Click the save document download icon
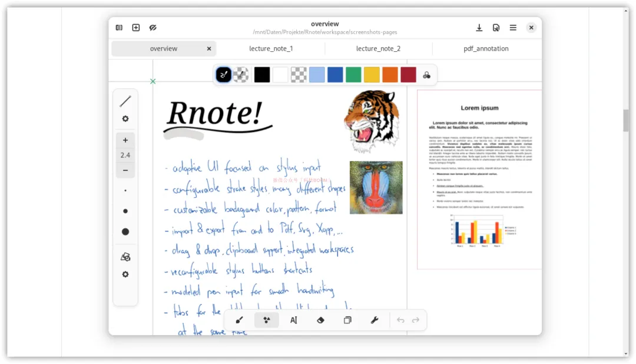The height and width of the screenshot is (364, 636). tap(479, 28)
